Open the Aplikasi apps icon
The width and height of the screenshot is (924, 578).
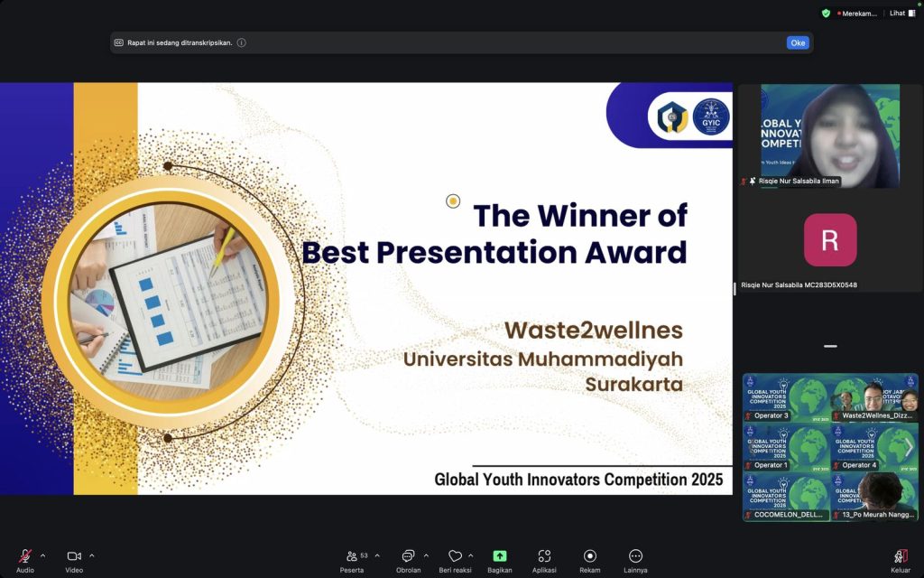pos(544,556)
